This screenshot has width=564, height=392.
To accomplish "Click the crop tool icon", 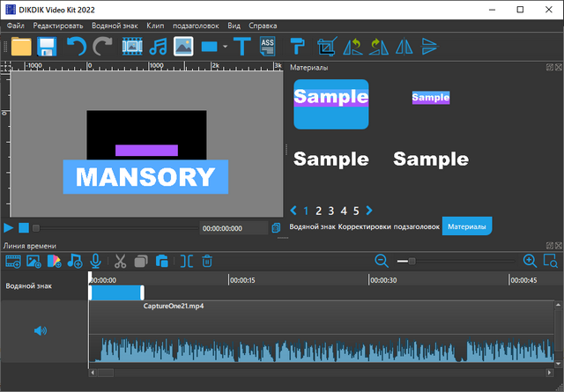I will pyautogui.click(x=326, y=47).
